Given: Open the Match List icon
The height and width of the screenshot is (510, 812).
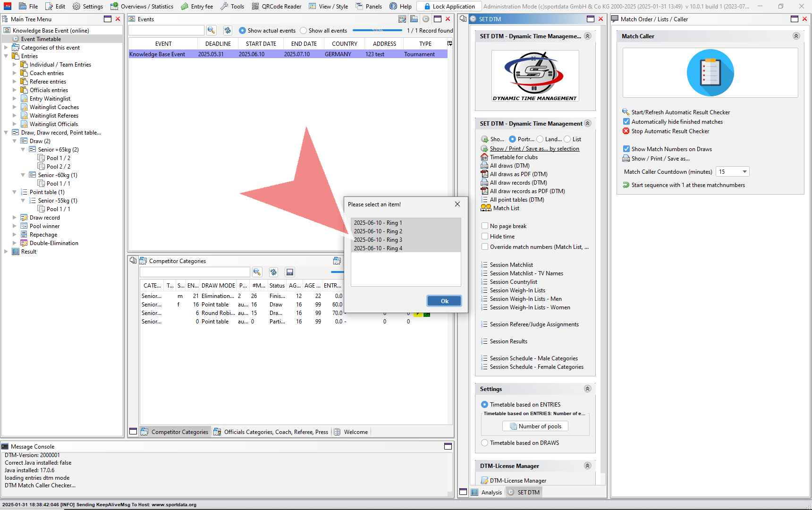Looking at the screenshot, I should [x=486, y=208].
